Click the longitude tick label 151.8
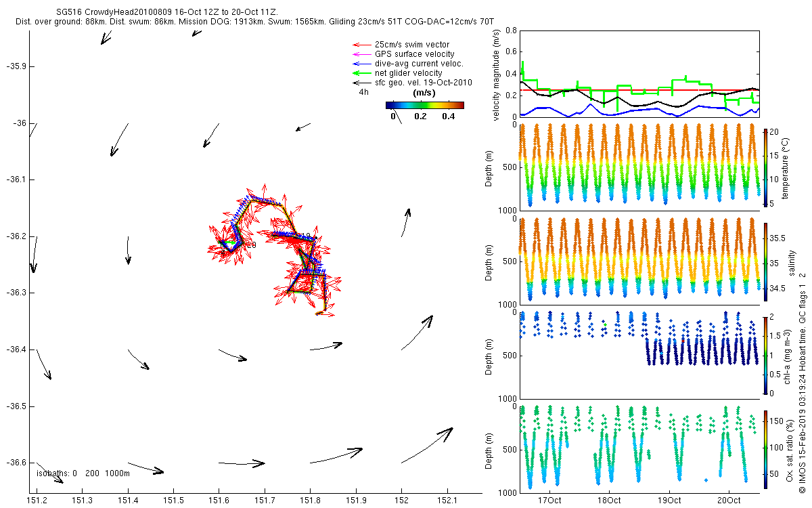 (310, 500)
